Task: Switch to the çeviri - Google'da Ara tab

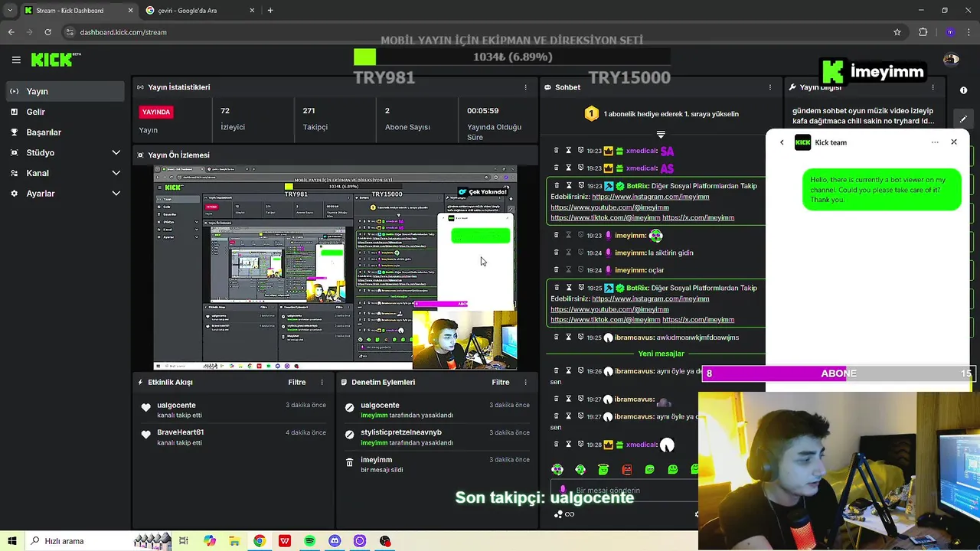Action: pyautogui.click(x=201, y=11)
